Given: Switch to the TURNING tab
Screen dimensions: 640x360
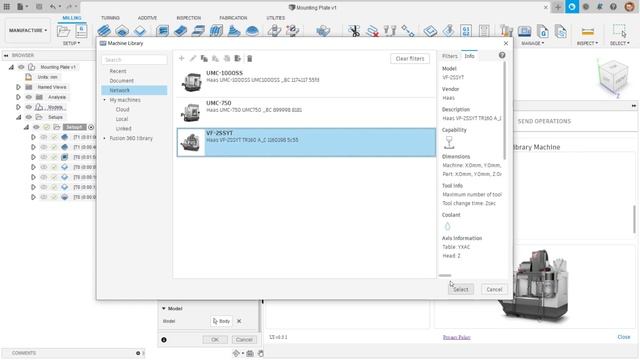Looking at the screenshot, I should pyautogui.click(x=110, y=18).
